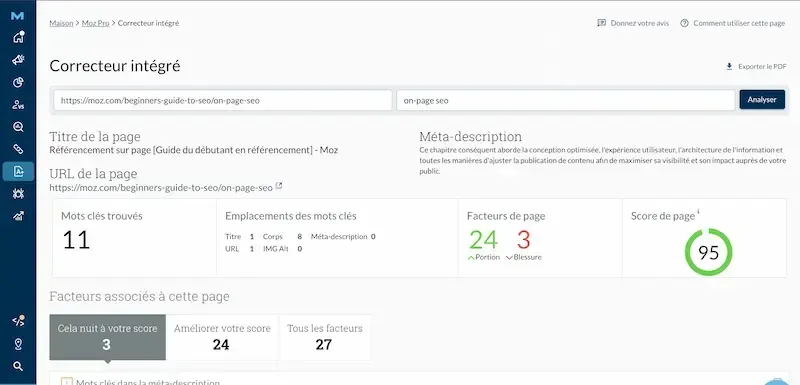Click the feedback icon beside Donnez votre avis
The width and height of the screenshot is (800, 385).
click(602, 23)
